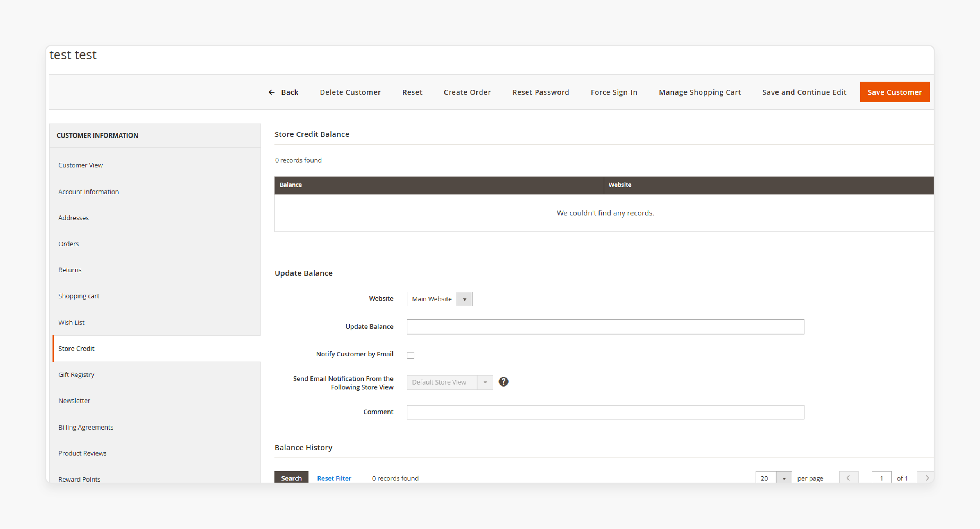Screen dimensions: 980x529
Task: Open Billing Agreements in the sidebar
Action: tap(86, 427)
